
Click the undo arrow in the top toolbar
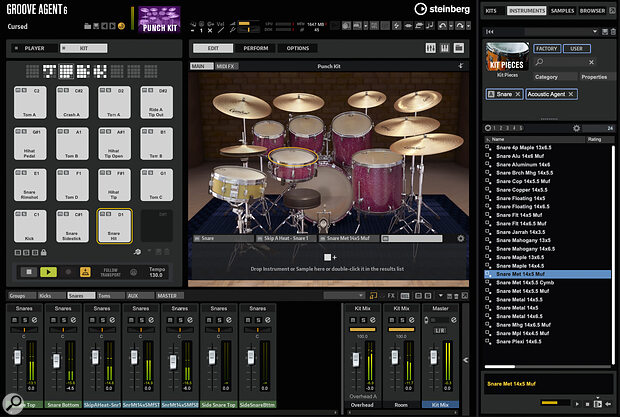tap(442, 26)
